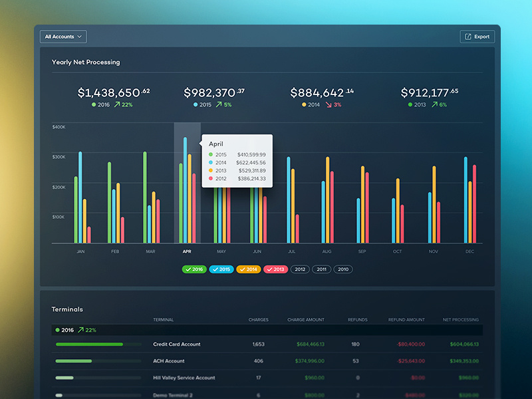The image size is (532, 399).
Task: Click the $684,466.13 charge amount cell
Action: (311, 344)
